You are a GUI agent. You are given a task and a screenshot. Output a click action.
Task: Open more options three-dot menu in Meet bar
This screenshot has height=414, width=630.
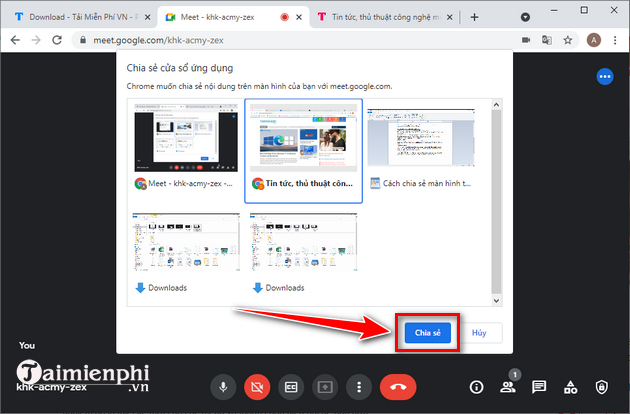click(359, 387)
